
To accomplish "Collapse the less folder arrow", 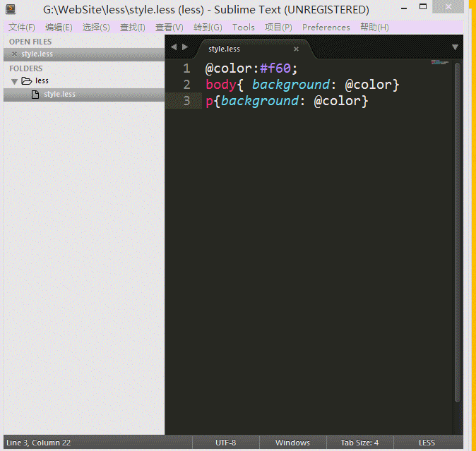I will (x=14, y=81).
